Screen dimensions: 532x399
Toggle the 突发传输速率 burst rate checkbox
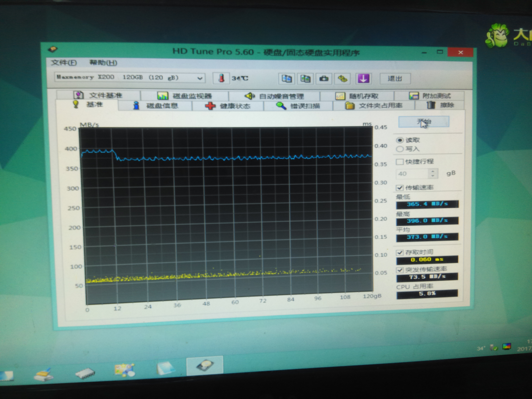[400, 270]
